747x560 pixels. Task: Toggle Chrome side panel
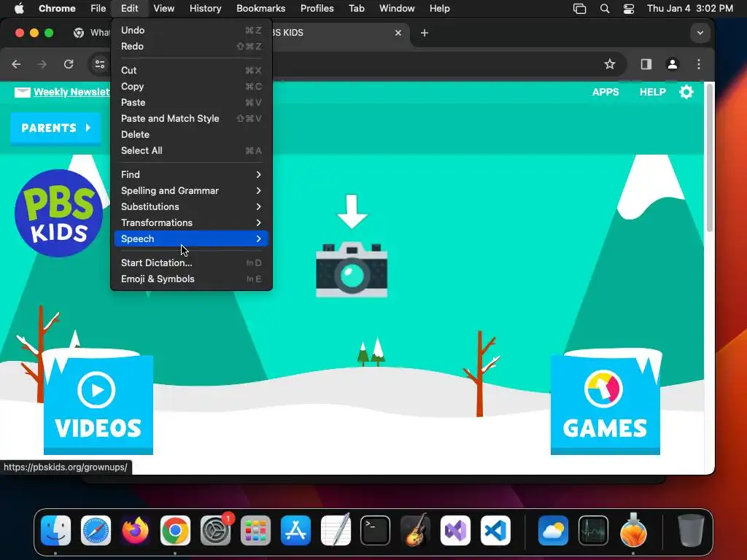tap(646, 64)
